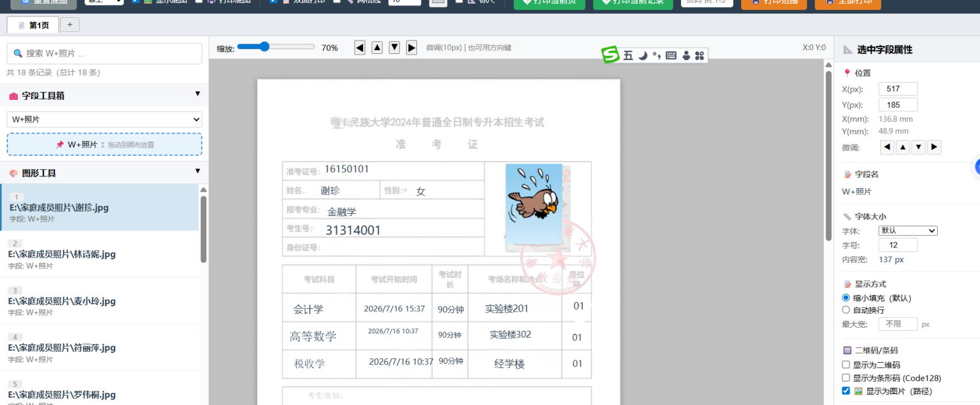Screen dimensions: 980x405
Task: Click the red pin icon beside 位置
Action: [x=847, y=72]
